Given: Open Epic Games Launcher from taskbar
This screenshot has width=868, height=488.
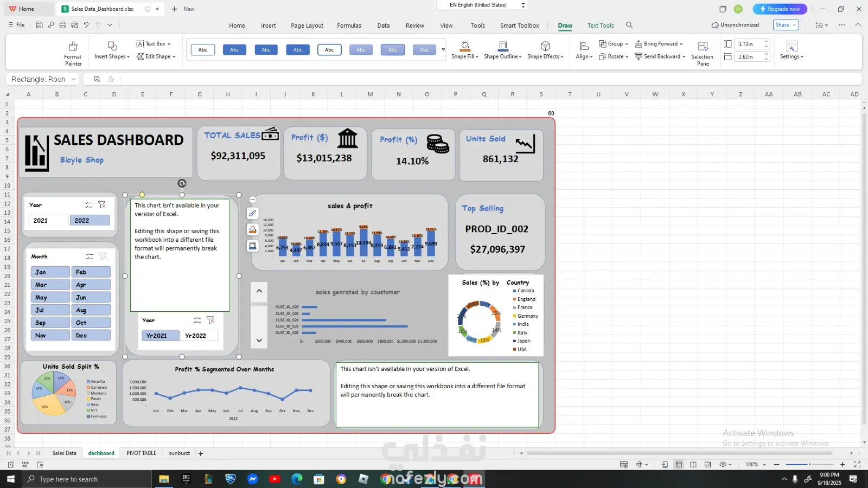Looking at the screenshot, I should [186, 479].
